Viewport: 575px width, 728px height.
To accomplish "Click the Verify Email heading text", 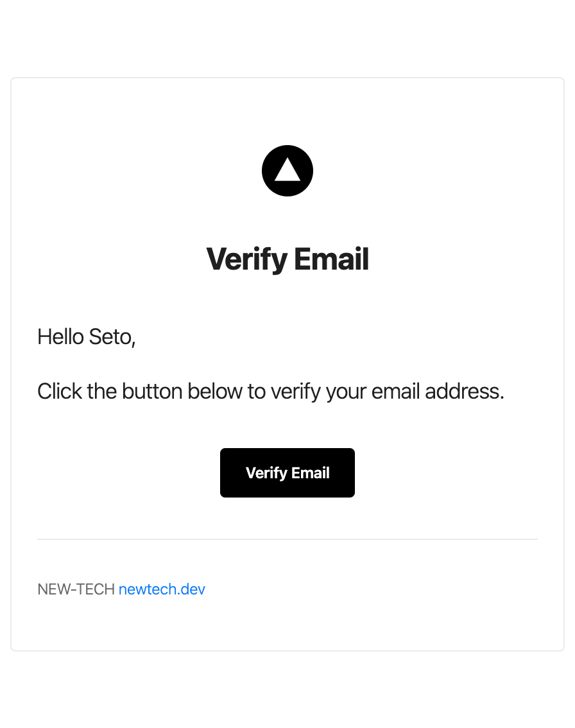I will 287,259.
